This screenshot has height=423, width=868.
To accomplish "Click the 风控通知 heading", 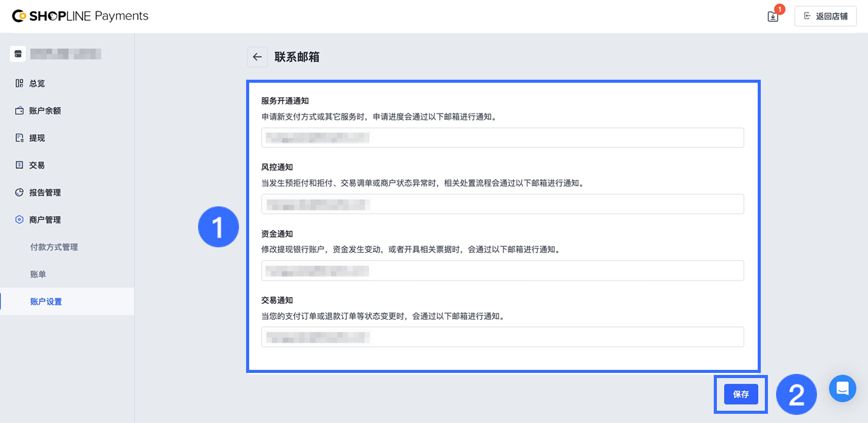I will pyautogui.click(x=277, y=167).
